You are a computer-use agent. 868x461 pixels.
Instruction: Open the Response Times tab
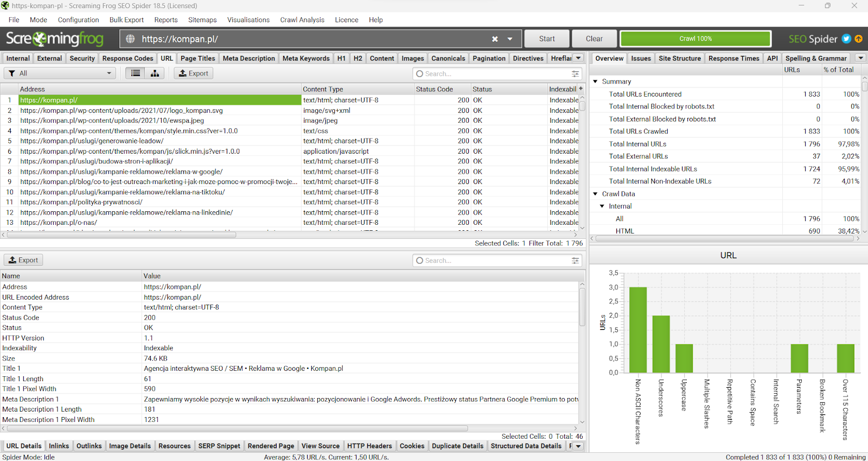coord(734,58)
